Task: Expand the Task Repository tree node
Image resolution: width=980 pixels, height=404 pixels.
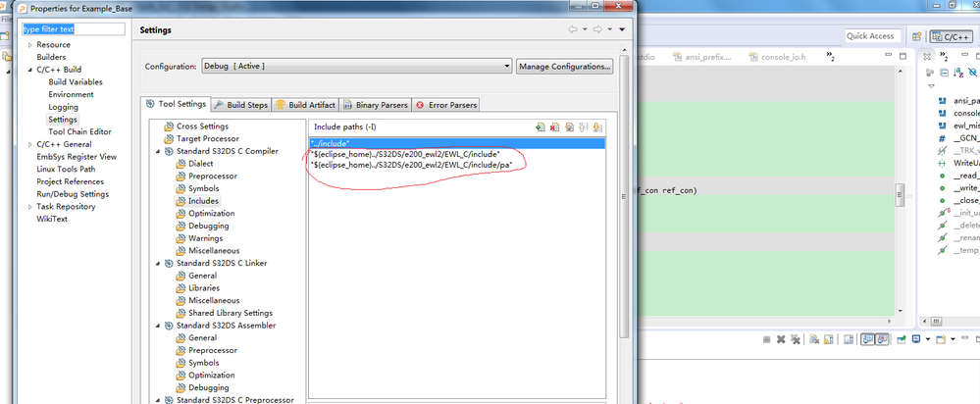Action: click(x=30, y=207)
